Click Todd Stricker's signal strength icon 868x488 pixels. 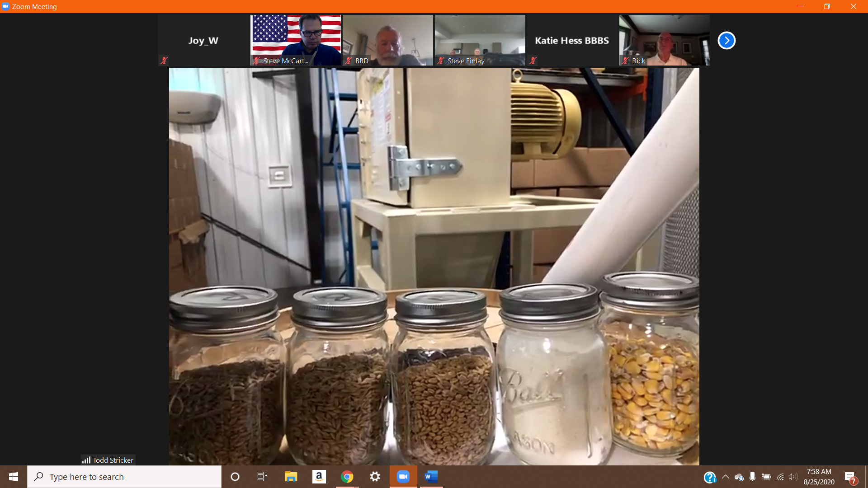(86, 460)
